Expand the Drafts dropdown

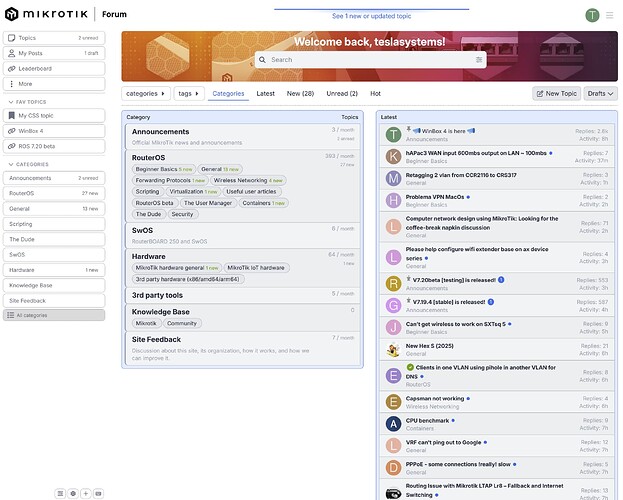[600, 93]
